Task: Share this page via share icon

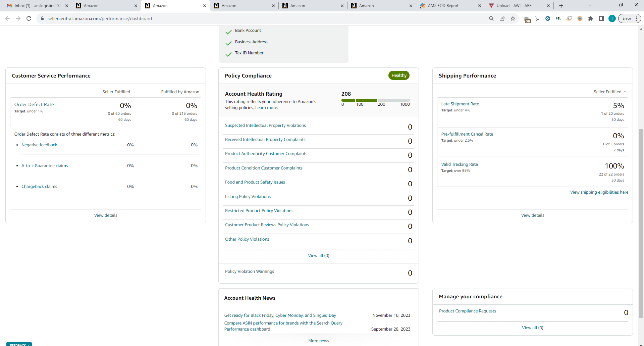Action: [502, 18]
